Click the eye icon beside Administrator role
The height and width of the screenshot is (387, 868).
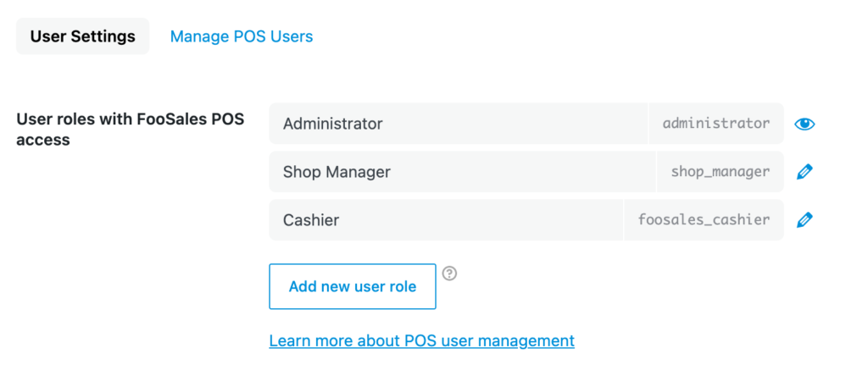[804, 124]
